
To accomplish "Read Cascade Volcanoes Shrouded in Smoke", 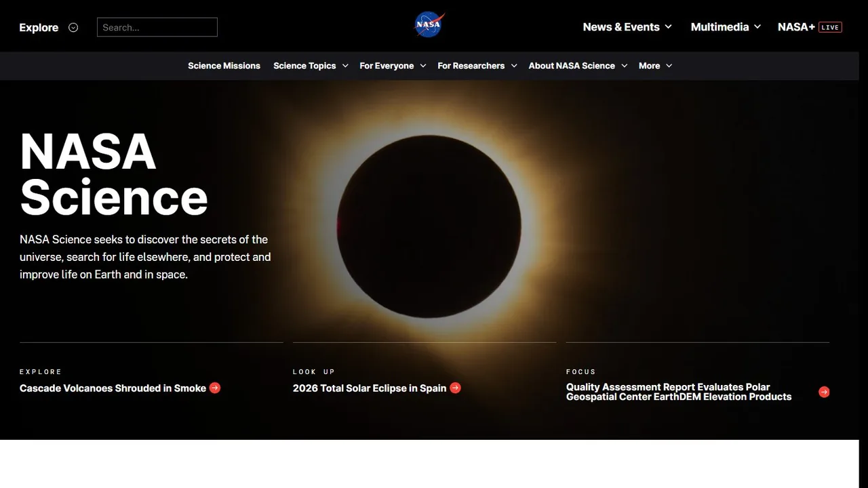I will [113, 388].
